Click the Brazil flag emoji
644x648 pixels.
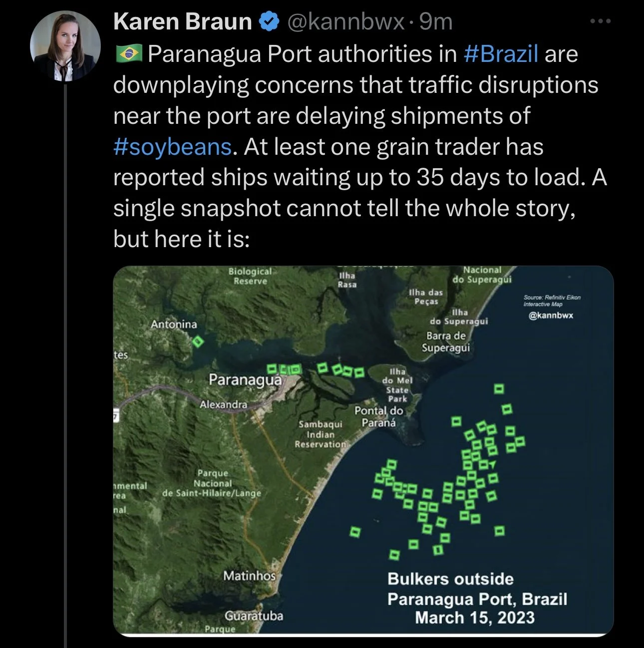click(x=129, y=53)
